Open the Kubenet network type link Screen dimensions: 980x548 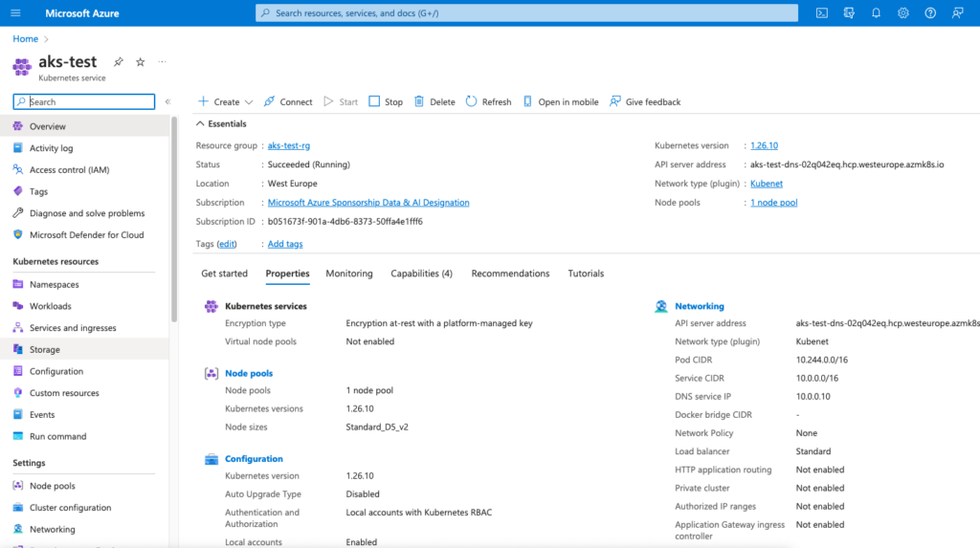click(x=767, y=184)
